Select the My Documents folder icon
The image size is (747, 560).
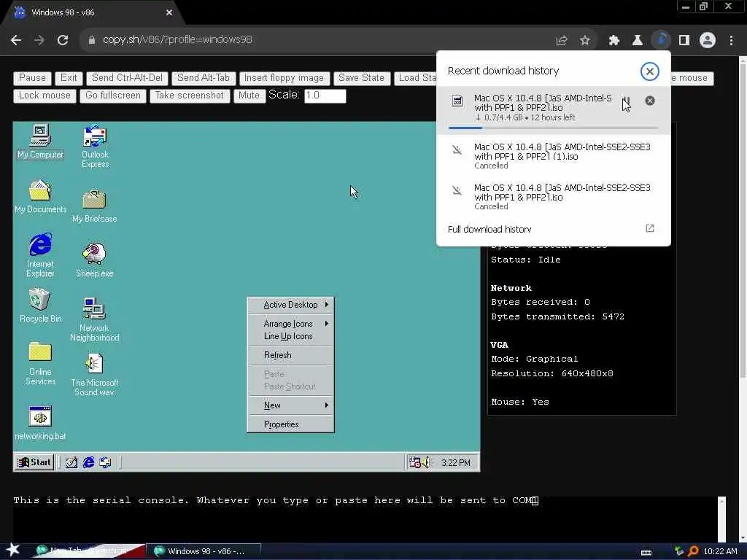(x=40, y=195)
